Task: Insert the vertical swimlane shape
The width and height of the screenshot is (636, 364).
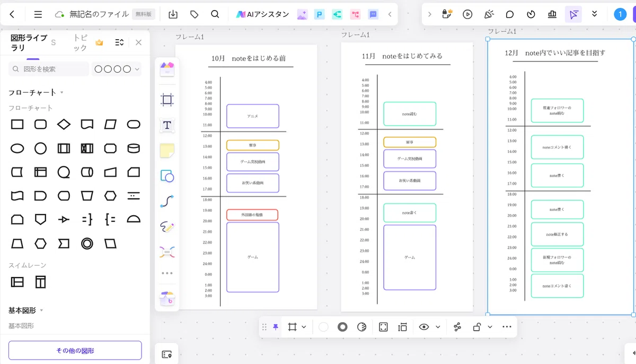Action: (x=41, y=282)
